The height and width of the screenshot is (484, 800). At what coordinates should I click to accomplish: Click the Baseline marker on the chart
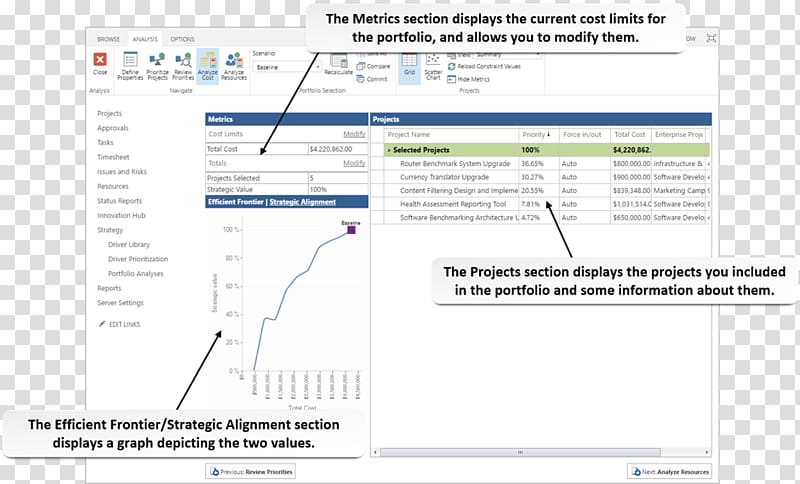tap(351, 230)
